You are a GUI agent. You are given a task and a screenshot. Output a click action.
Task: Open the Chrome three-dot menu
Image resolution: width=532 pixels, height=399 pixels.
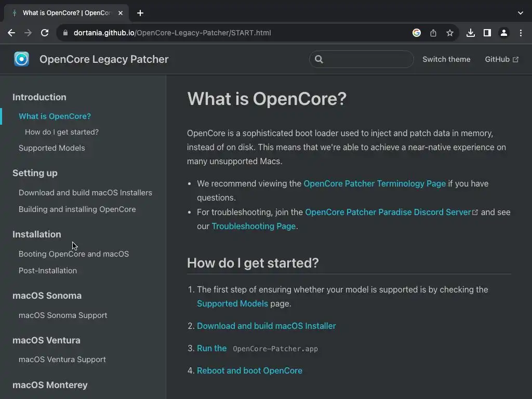coord(521,33)
